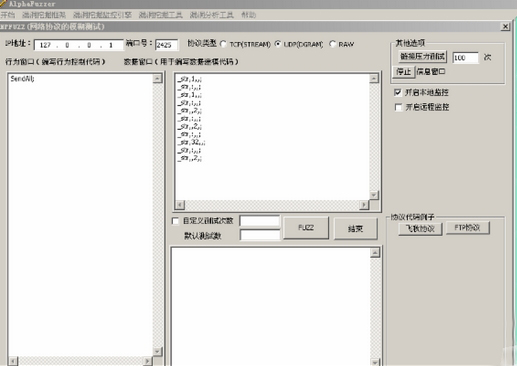Click the 数据压力测试 button
Screen dimensions: 517x366
click(422, 56)
